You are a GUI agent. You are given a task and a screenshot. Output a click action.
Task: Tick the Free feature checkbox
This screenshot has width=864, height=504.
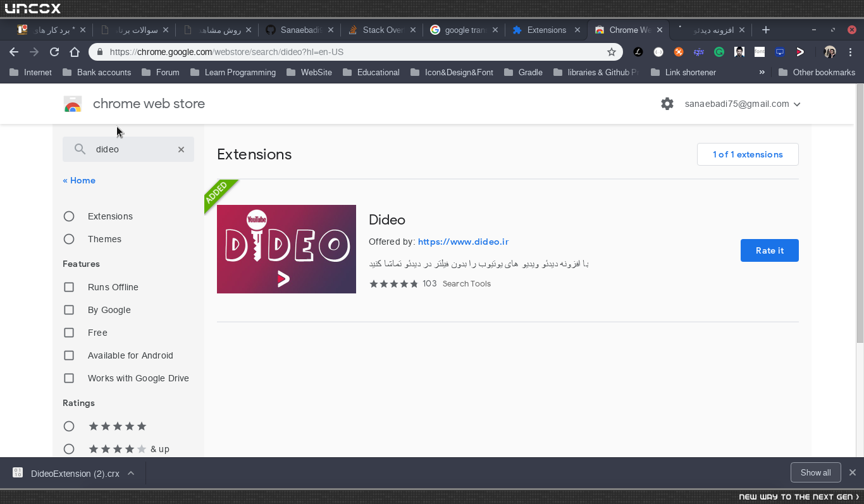coord(69,333)
